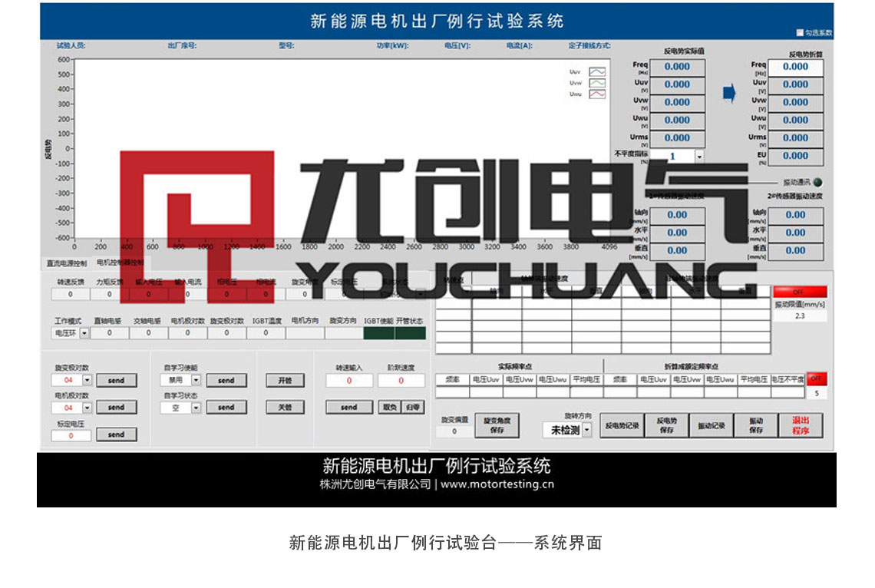Click the 频率 header under 折算成额定频率点
This screenshot has width=875, height=588.
tap(620, 379)
